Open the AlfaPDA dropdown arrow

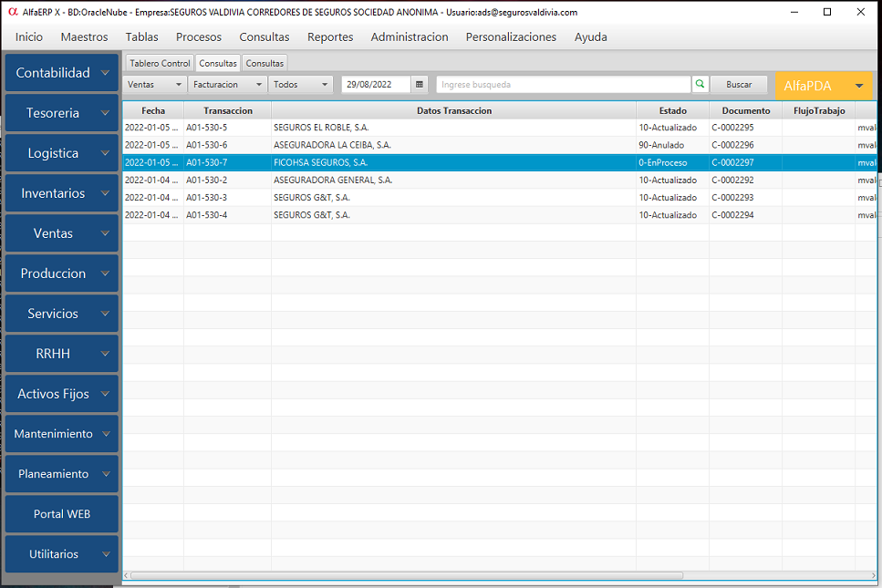pyautogui.click(x=858, y=86)
